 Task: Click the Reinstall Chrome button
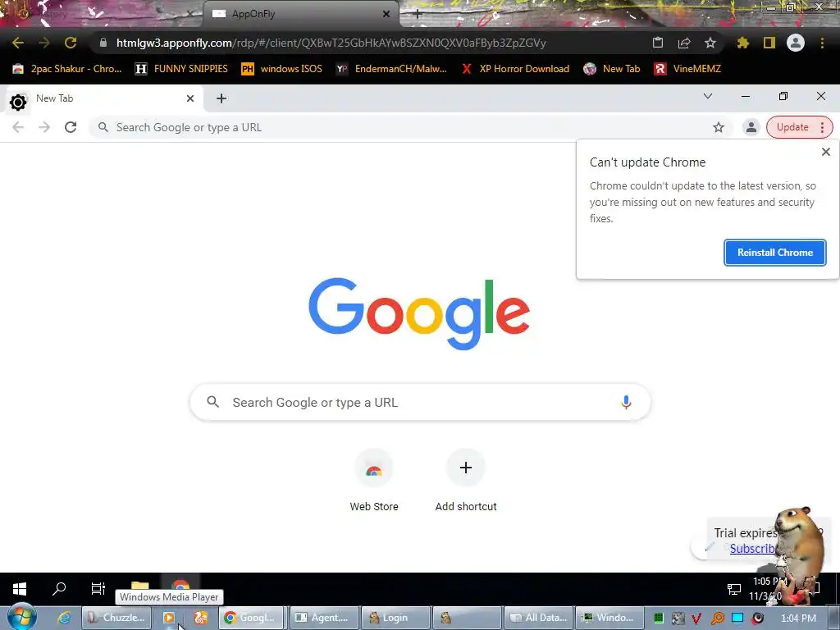click(x=774, y=253)
